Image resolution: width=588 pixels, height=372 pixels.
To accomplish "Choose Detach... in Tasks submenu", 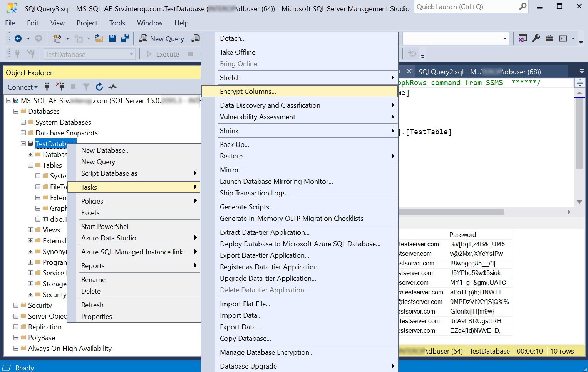I will pos(300,38).
